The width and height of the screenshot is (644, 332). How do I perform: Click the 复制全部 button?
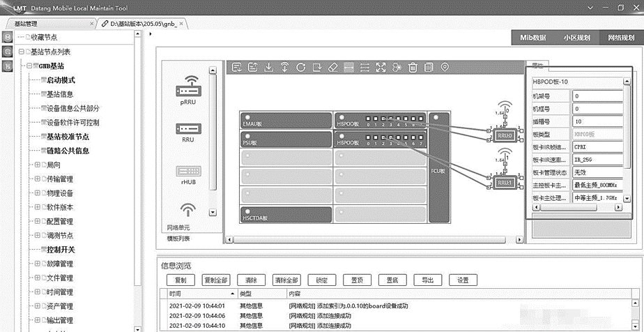coord(216,280)
